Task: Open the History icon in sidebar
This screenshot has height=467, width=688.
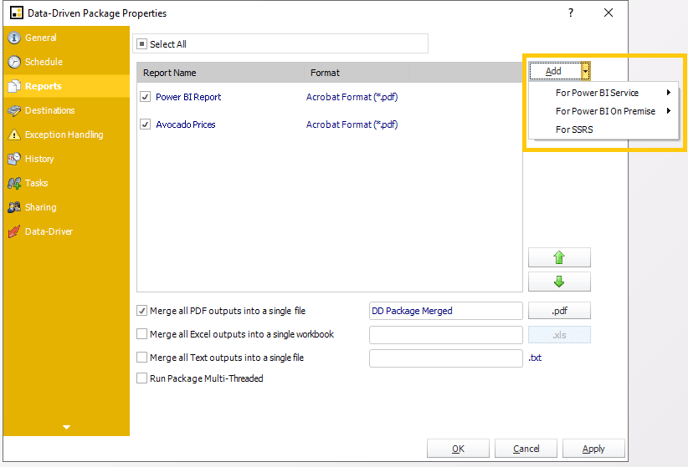Action: pyautogui.click(x=14, y=159)
